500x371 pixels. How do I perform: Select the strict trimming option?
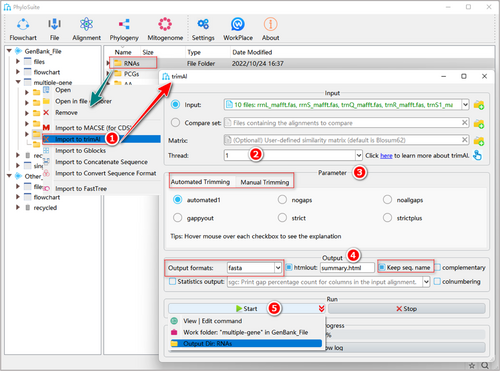click(282, 218)
